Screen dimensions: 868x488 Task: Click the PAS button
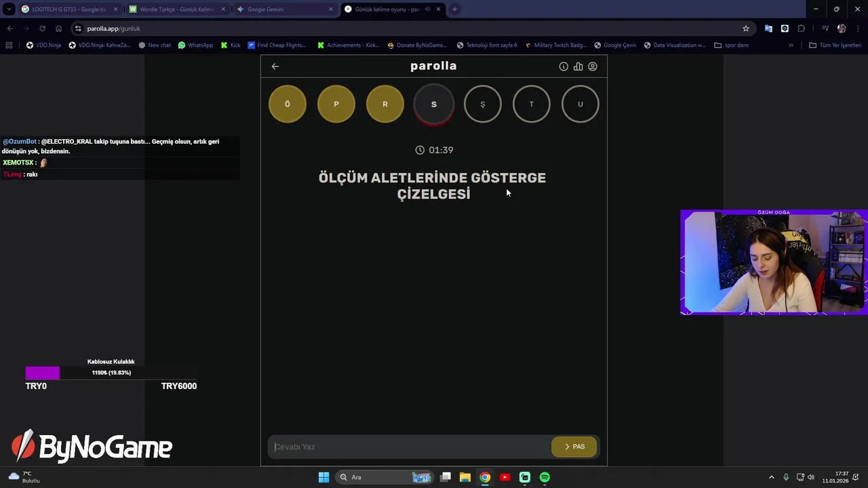[574, 447]
